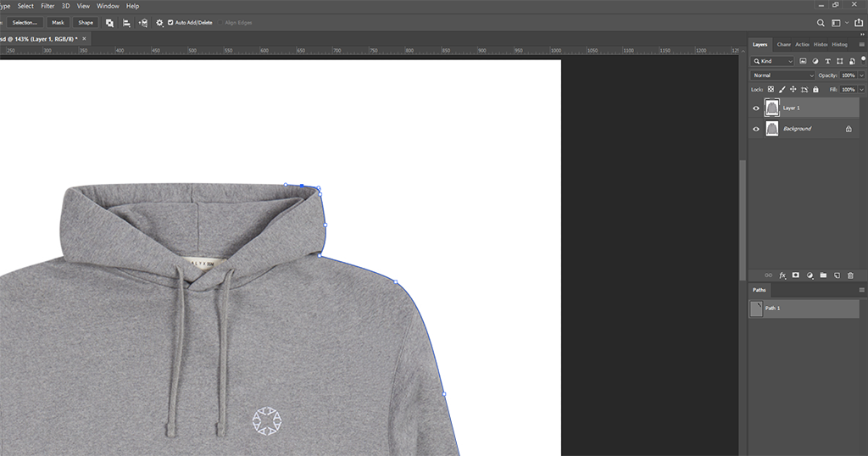Screen dimensions: 868x456
Task: Open path arrangement icon in options bar
Action: coord(142,23)
